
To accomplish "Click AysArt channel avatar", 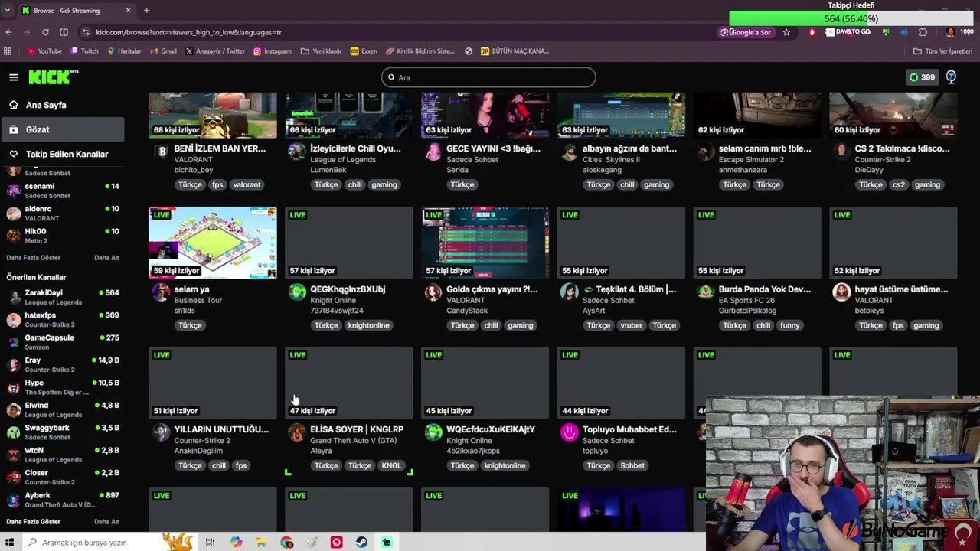I will click(x=570, y=292).
